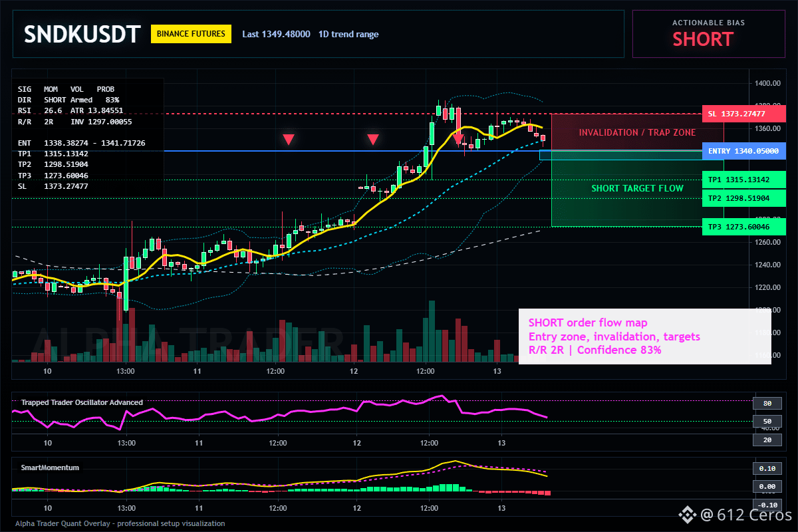Select the RSI 26.6 ATR 13.84551 row
This screenshot has width=798, height=532.
(x=70, y=110)
